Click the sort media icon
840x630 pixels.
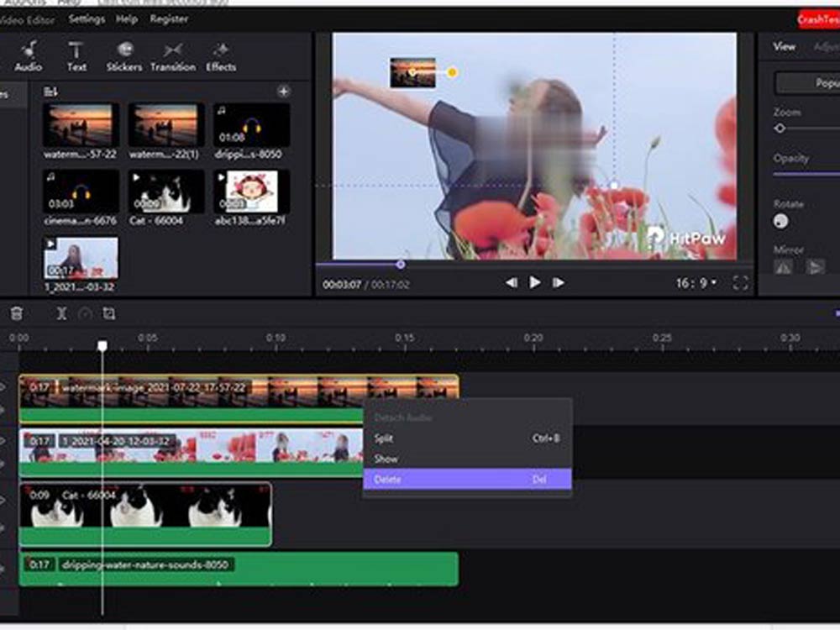click(50, 92)
